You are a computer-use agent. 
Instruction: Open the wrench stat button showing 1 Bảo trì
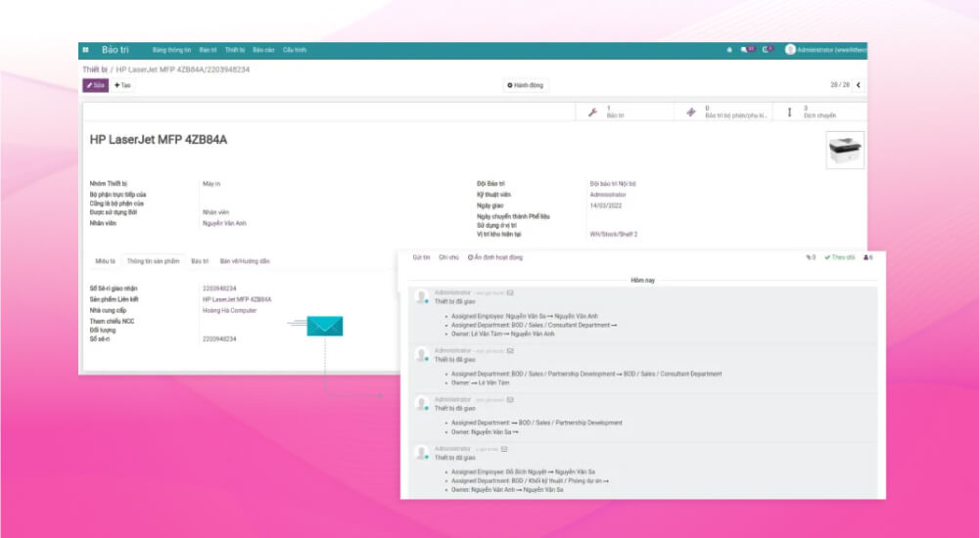625,112
